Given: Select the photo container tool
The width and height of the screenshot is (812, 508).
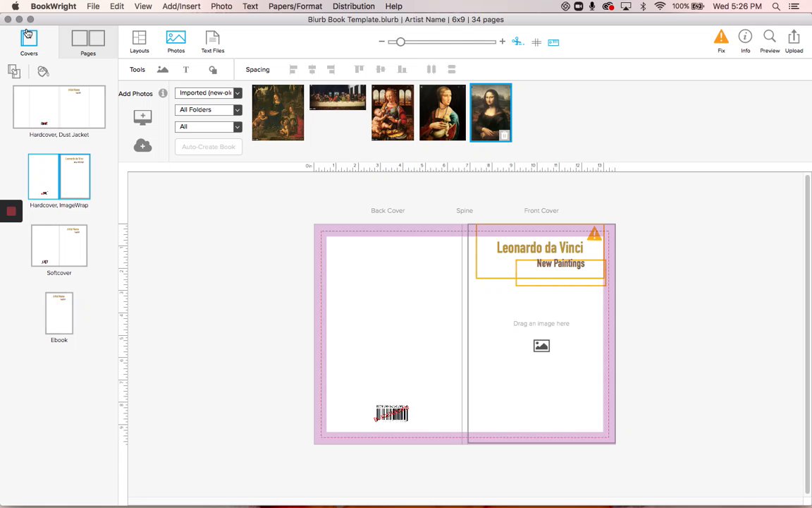Looking at the screenshot, I should point(163,69).
